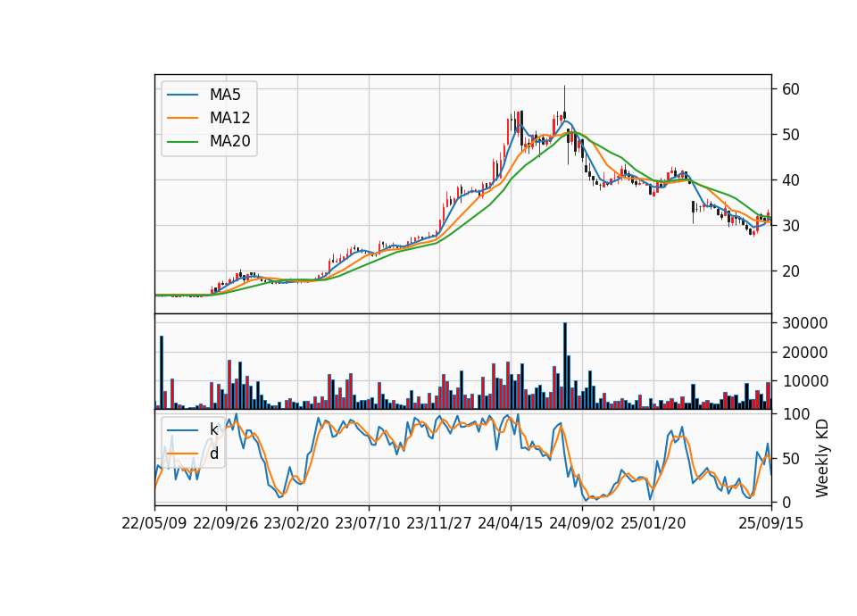Click the Weekly KD axis title

point(822,459)
